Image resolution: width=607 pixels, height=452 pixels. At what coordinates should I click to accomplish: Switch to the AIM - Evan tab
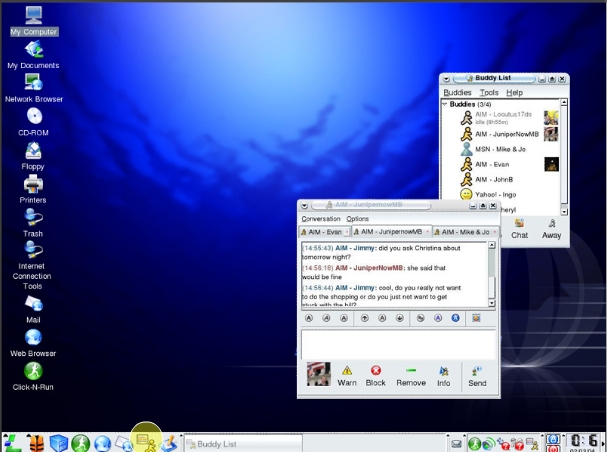(324, 232)
